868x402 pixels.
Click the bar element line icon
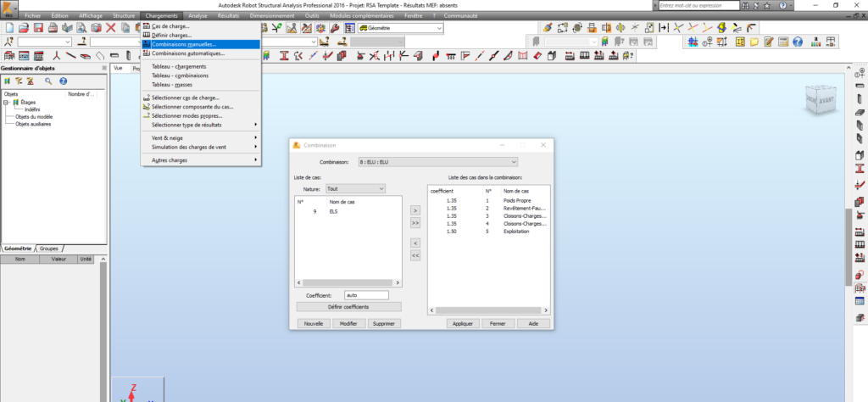(71, 55)
